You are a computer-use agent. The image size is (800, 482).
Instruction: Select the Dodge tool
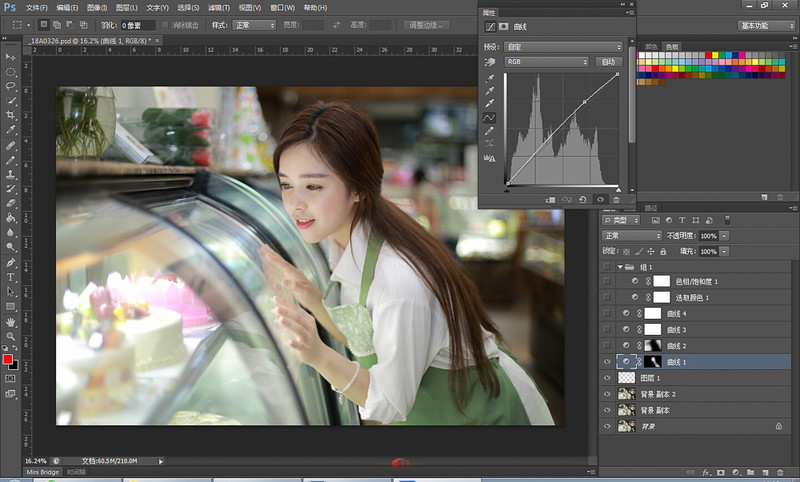10,247
